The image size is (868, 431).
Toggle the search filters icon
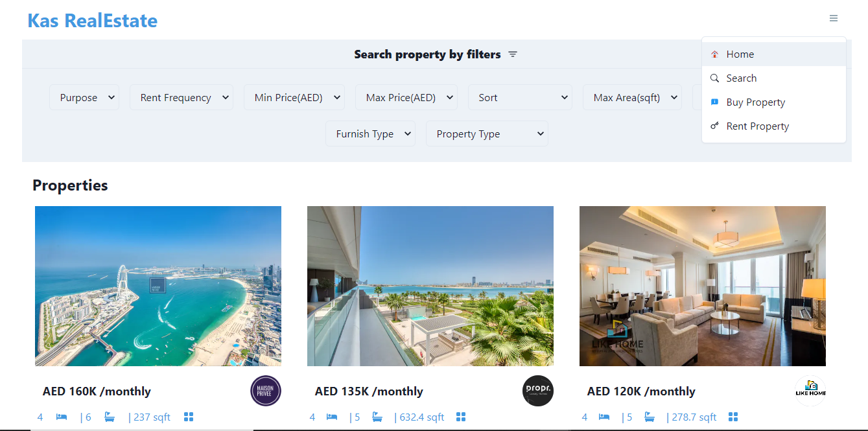pyautogui.click(x=513, y=54)
